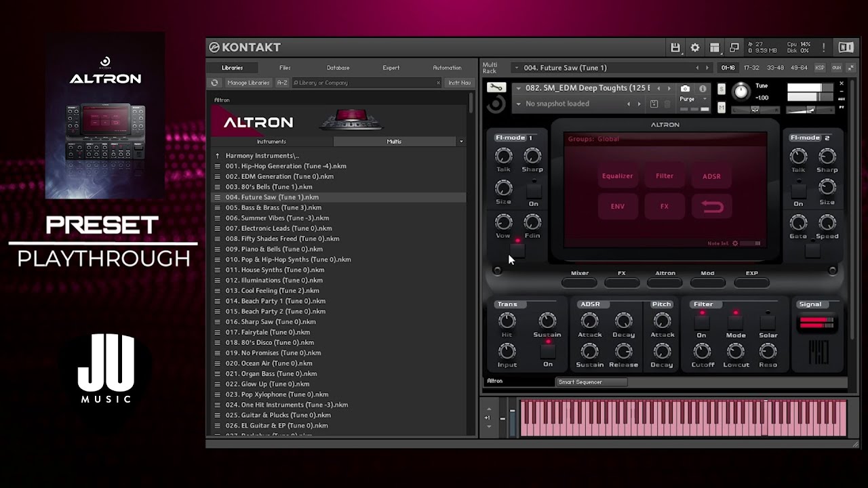Open the multi rack name dropdown
Screen dimensions: 868x488
(x=517, y=68)
